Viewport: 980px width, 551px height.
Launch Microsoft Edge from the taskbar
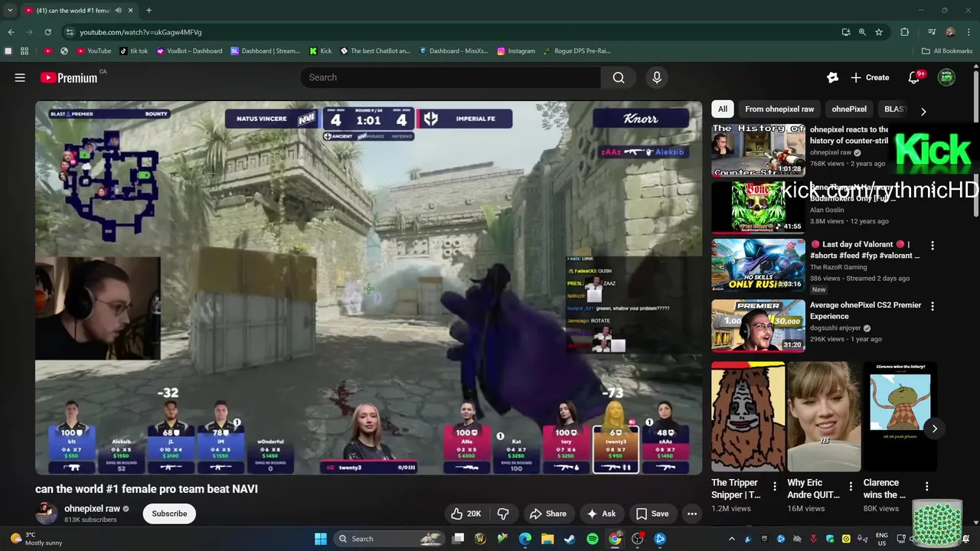[x=525, y=539]
